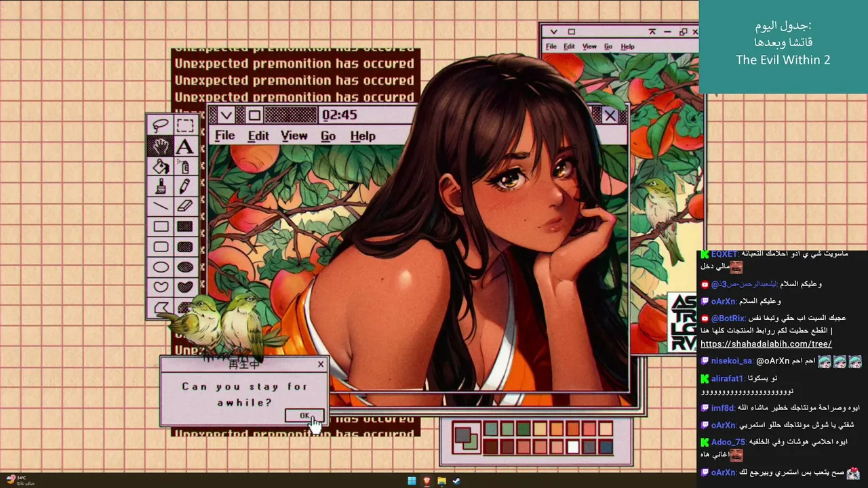Open the taskbar weather widget

click(x=20, y=481)
